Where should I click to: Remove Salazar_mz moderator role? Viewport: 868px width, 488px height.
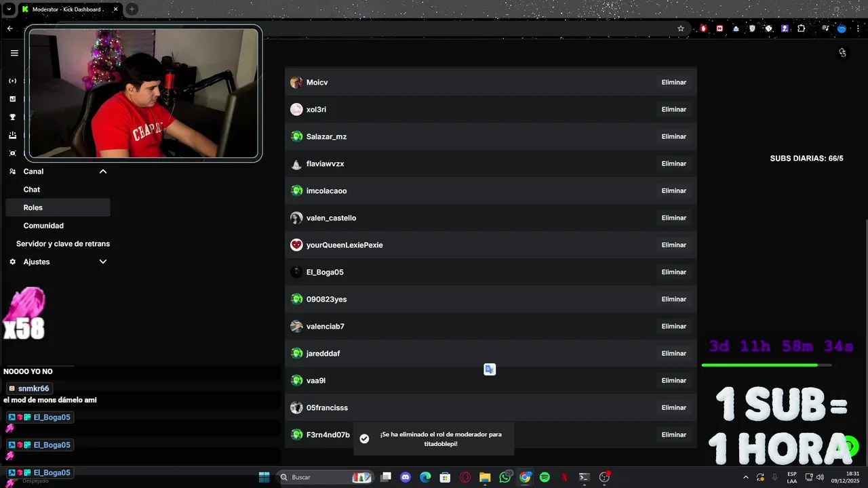point(674,136)
